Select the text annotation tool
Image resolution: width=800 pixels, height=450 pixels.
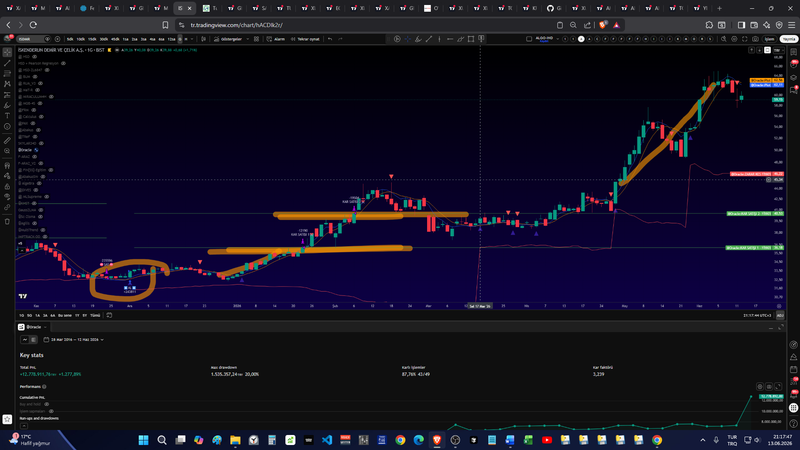pyautogui.click(x=7, y=116)
